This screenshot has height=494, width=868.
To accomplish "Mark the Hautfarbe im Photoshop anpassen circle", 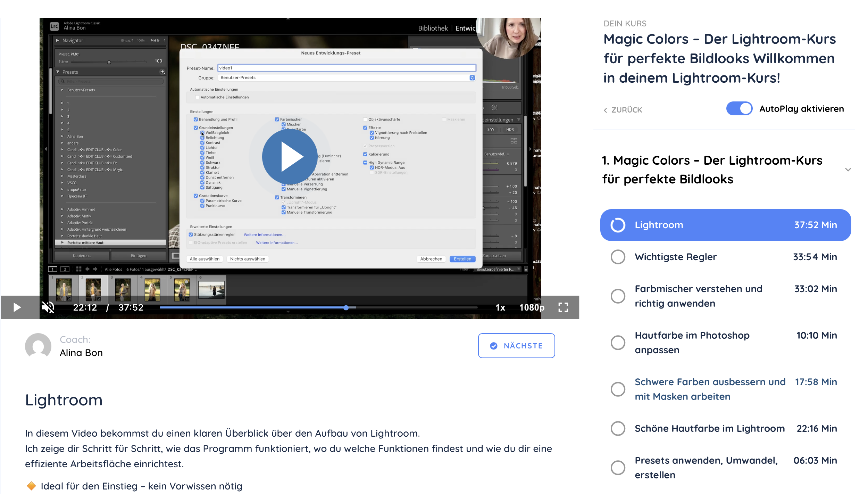I will (618, 343).
